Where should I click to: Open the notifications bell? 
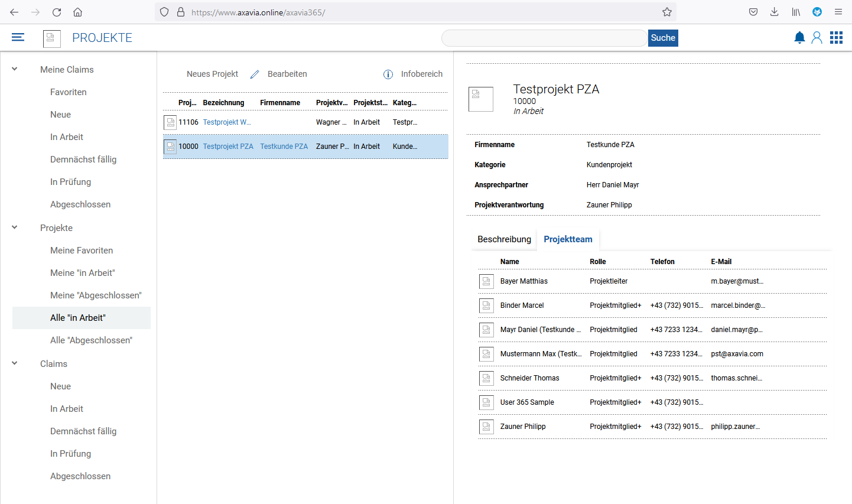(799, 38)
